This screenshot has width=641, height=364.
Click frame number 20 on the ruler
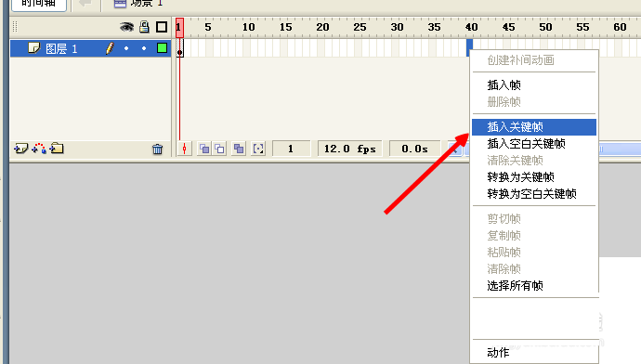coord(322,27)
